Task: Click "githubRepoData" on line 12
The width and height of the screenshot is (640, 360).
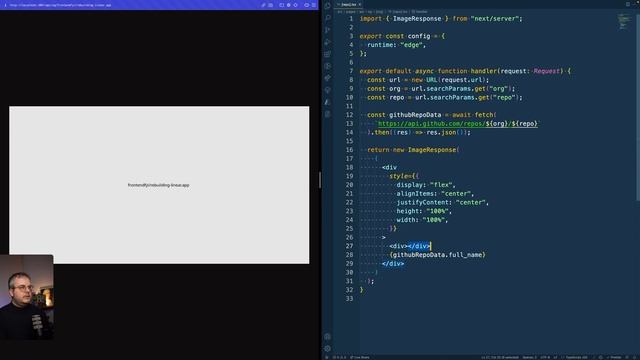Action: pyautogui.click(x=415, y=115)
